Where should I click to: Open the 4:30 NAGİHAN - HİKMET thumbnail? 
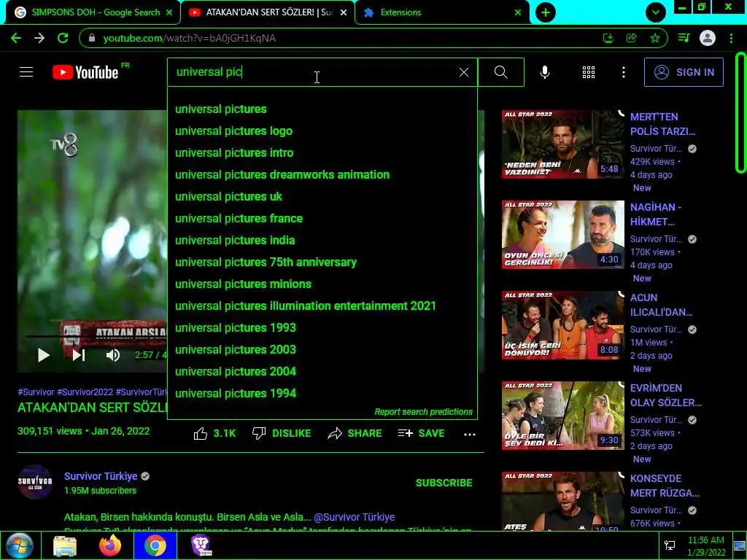(562, 235)
